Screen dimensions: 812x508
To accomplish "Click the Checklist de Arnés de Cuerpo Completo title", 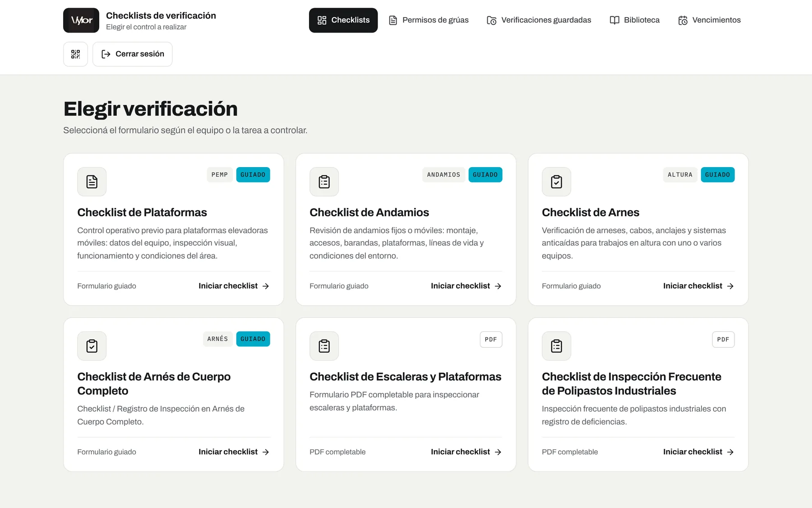I will (154, 384).
